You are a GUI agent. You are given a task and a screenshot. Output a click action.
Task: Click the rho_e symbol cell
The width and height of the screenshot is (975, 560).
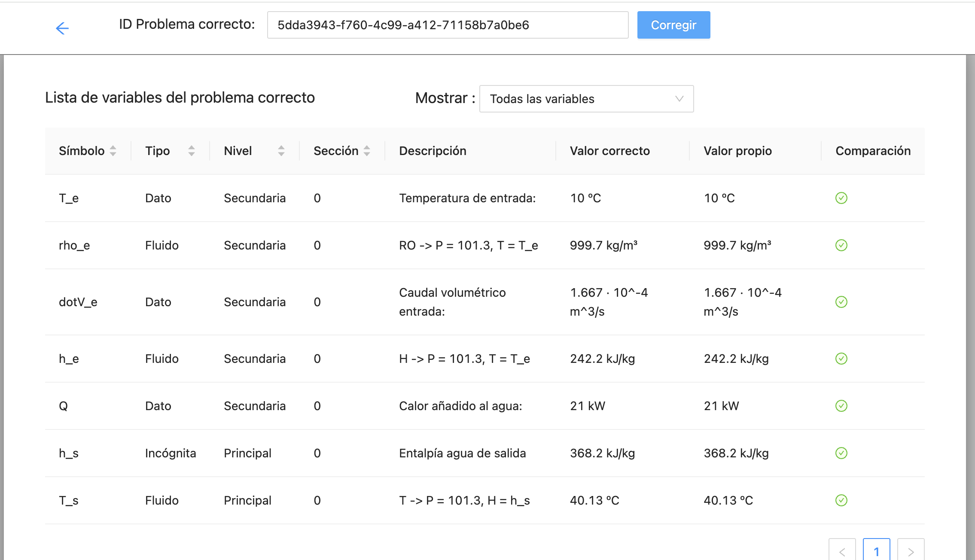[74, 245]
